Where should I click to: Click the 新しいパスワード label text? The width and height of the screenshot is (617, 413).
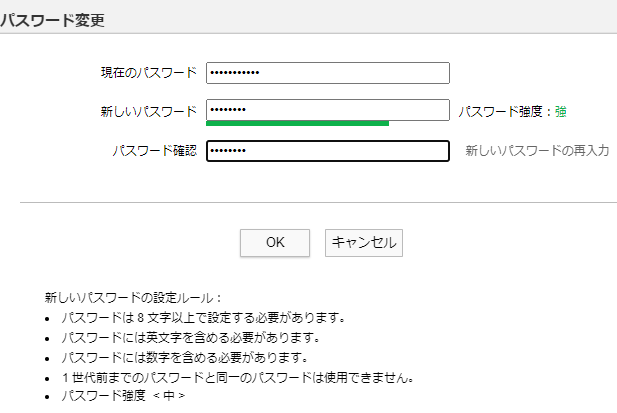coord(149,112)
